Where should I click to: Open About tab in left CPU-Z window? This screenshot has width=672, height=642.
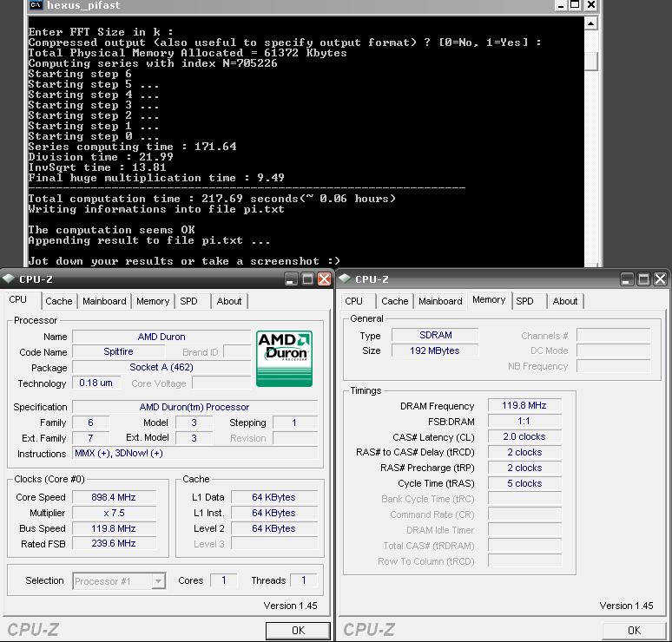(229, 301)
